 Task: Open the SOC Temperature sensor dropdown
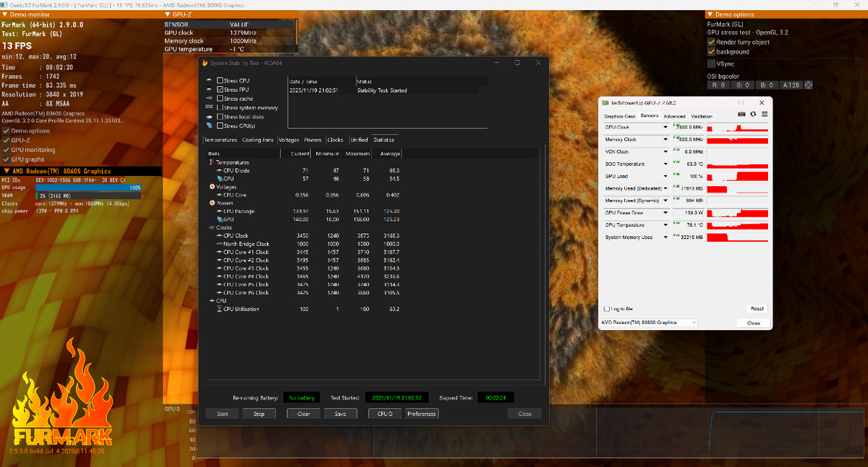[665, 164]
